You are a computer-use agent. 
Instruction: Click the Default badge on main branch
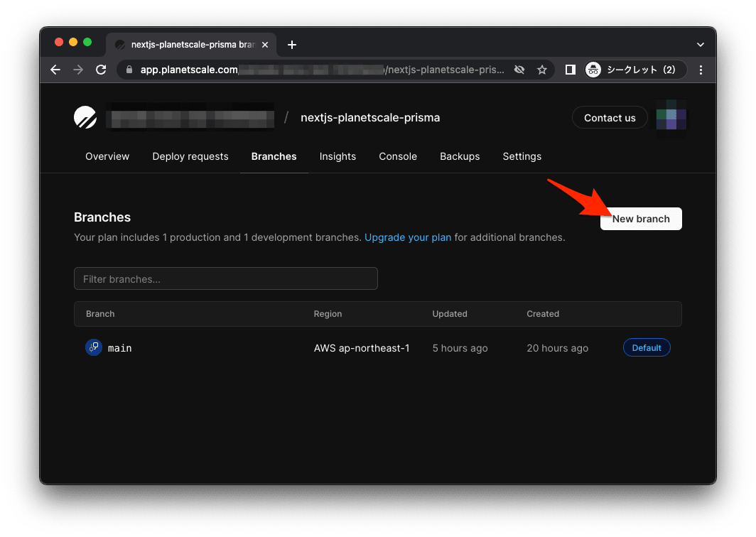point(647,347)
